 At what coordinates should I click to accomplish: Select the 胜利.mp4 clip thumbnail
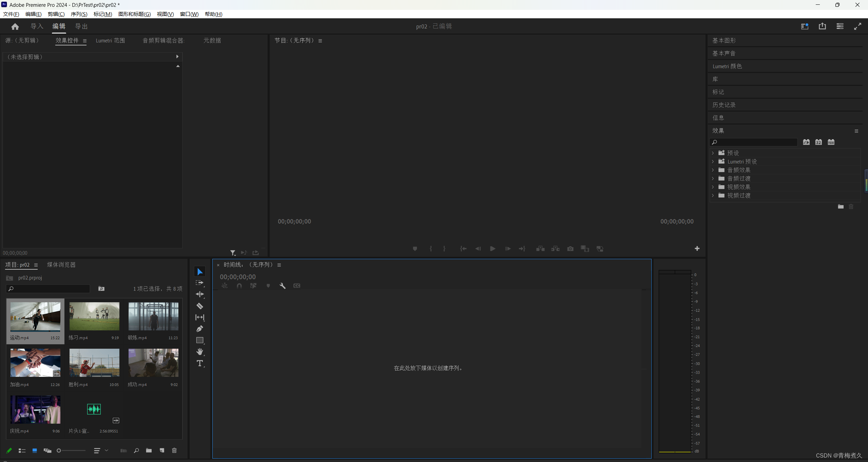pos(94,363)
